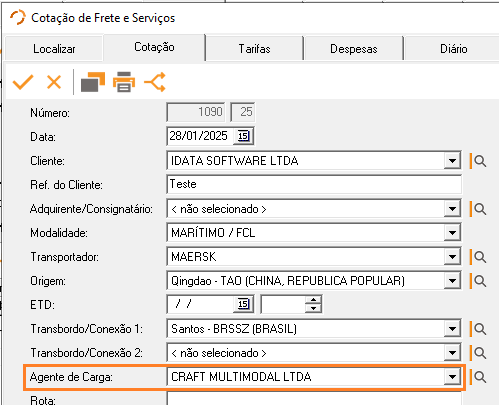Switch to the Localizar tab

[54, 49]
